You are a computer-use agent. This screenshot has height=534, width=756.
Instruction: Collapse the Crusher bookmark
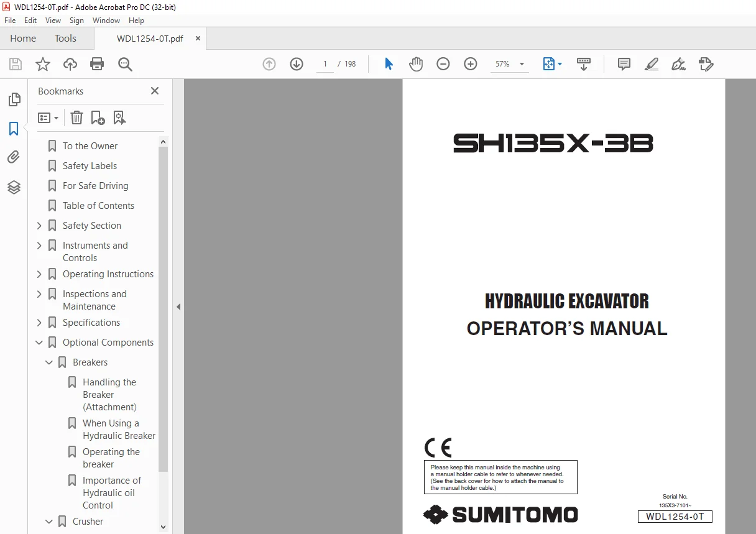pos(49,522)
